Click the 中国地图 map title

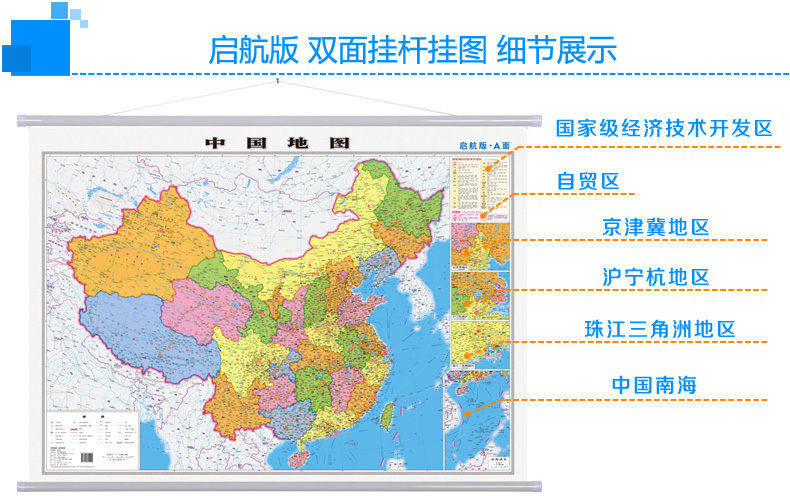click(x=278, y=143)
